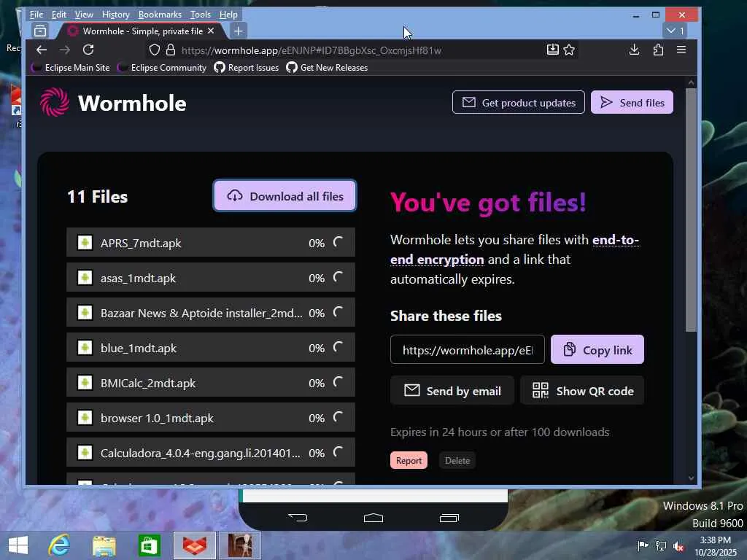The image size is (747, 560).
Task: Click the progress spinner for asas_1mdt.apk
Action: click(338, 277)
